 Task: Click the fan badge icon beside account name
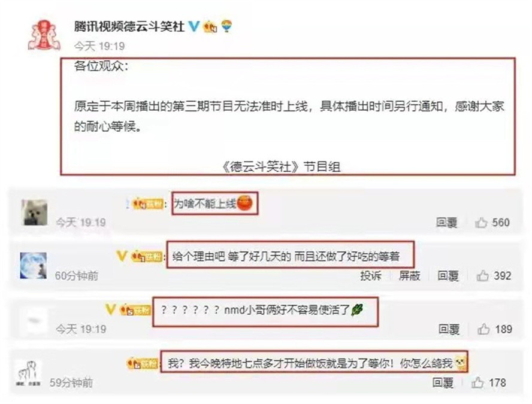(210, 26)
